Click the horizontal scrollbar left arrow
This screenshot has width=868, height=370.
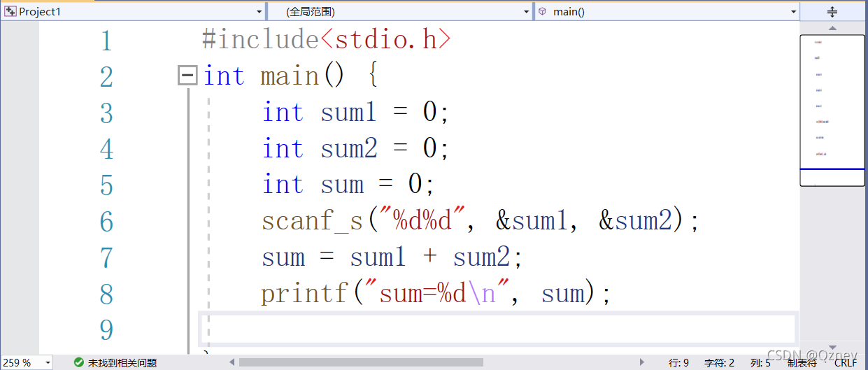(x=232, y=362)
